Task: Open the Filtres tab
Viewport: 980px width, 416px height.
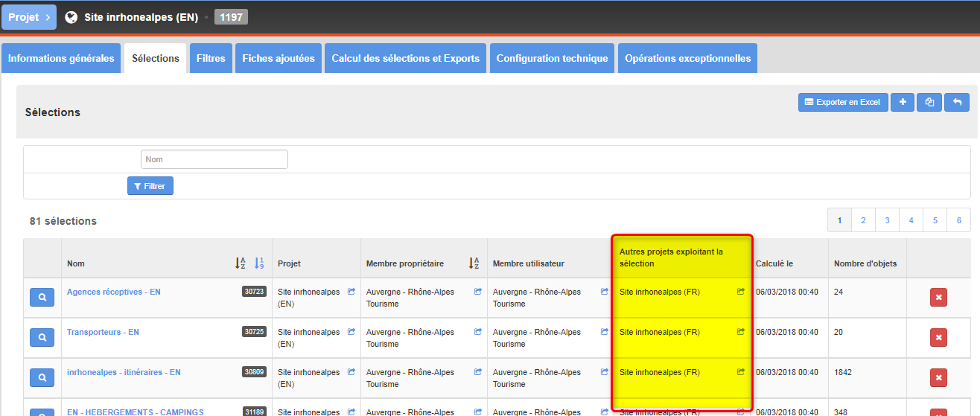Action: pyautogui.click(x=211, y=58)
